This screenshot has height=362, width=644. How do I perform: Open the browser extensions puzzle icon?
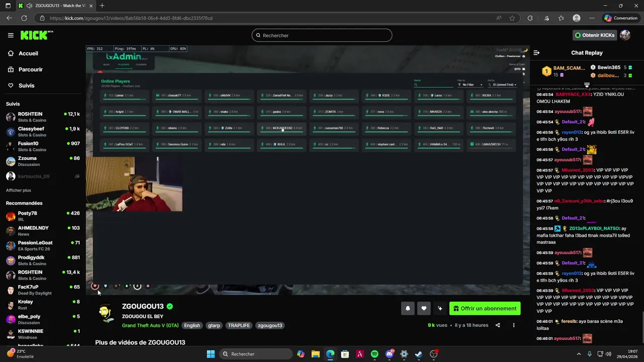click(530, 18)
